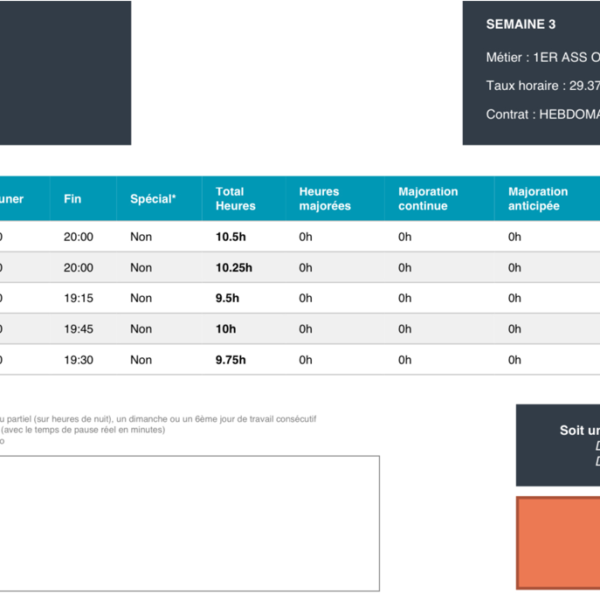Click "Non" in the 9.5h row
This screenshot has height=600, width=600.
click(141, 298)
